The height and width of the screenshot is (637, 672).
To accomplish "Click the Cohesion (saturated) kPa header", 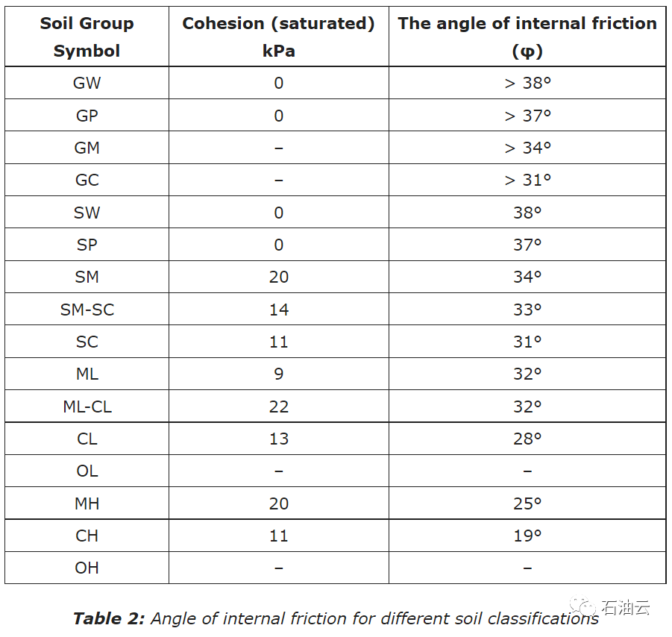I will tap(278, 37).
